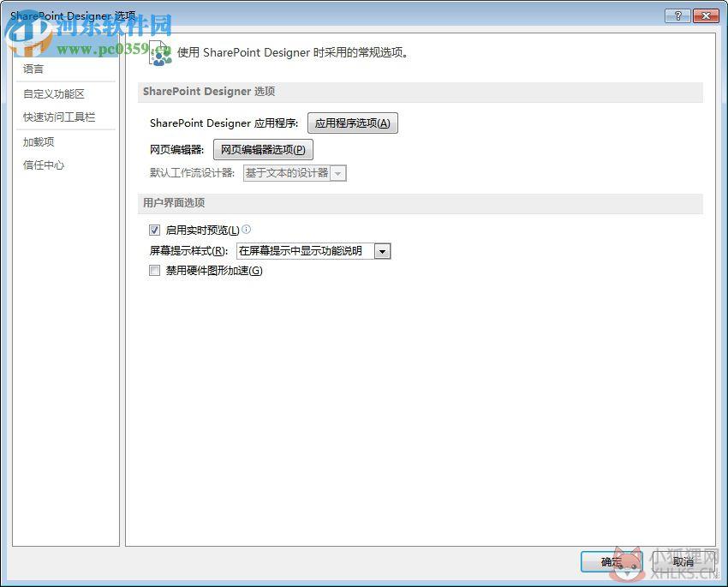Click the general options header icon
Image resolution: width=728 pixels, height=587 pixels.
[x=160, y=53]
